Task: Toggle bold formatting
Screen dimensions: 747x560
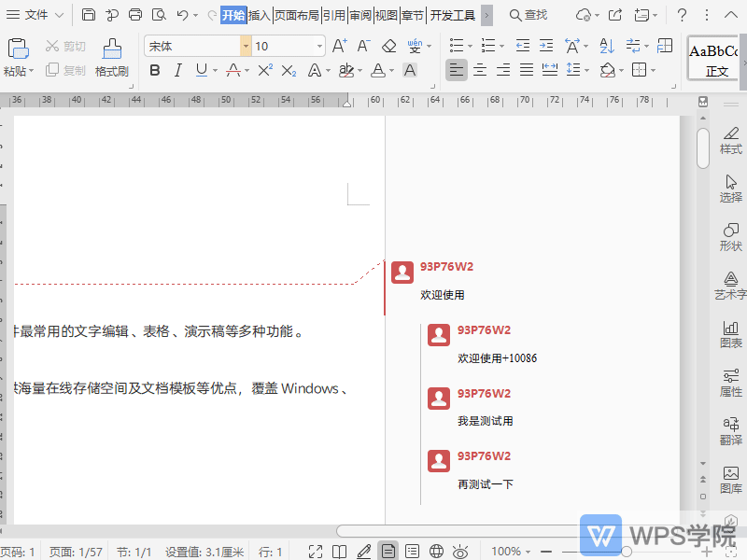Action: click(154, 70)
